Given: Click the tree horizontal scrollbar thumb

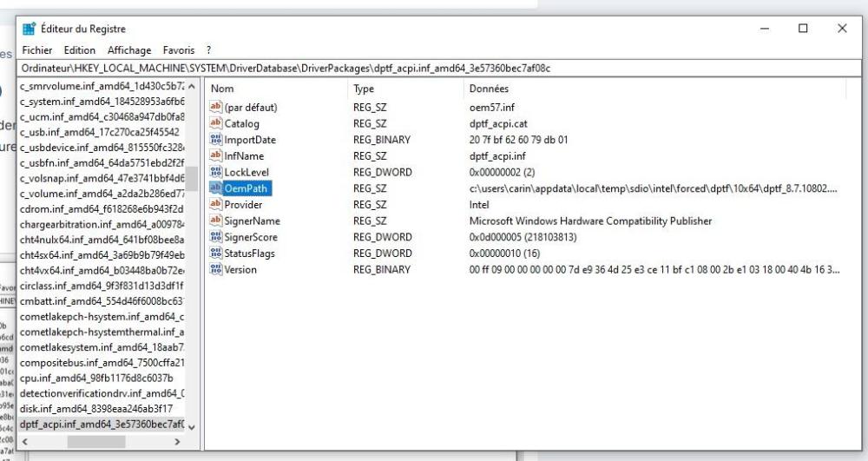Looking at the screenshot, I should (x=96, y=442).
